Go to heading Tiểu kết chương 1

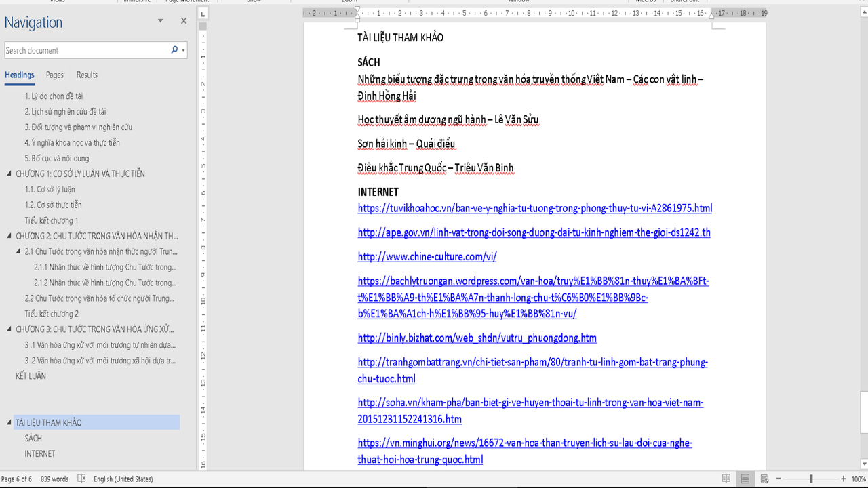pyautogui.click(x=52, y=221)
